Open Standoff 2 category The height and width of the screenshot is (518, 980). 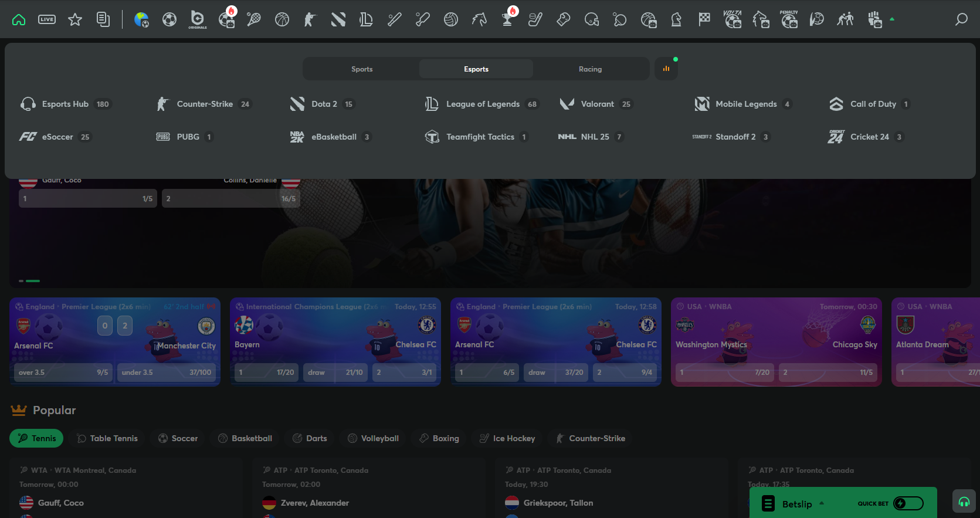[731, 137]
